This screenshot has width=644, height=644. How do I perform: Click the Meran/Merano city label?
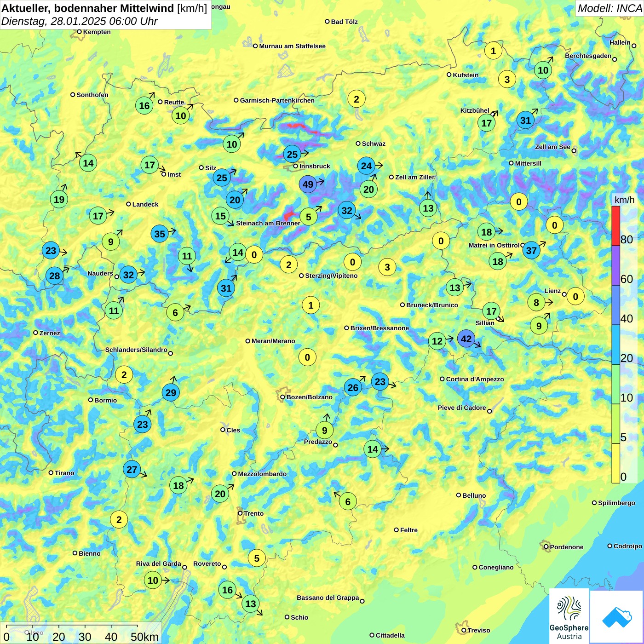coord(273,341)
